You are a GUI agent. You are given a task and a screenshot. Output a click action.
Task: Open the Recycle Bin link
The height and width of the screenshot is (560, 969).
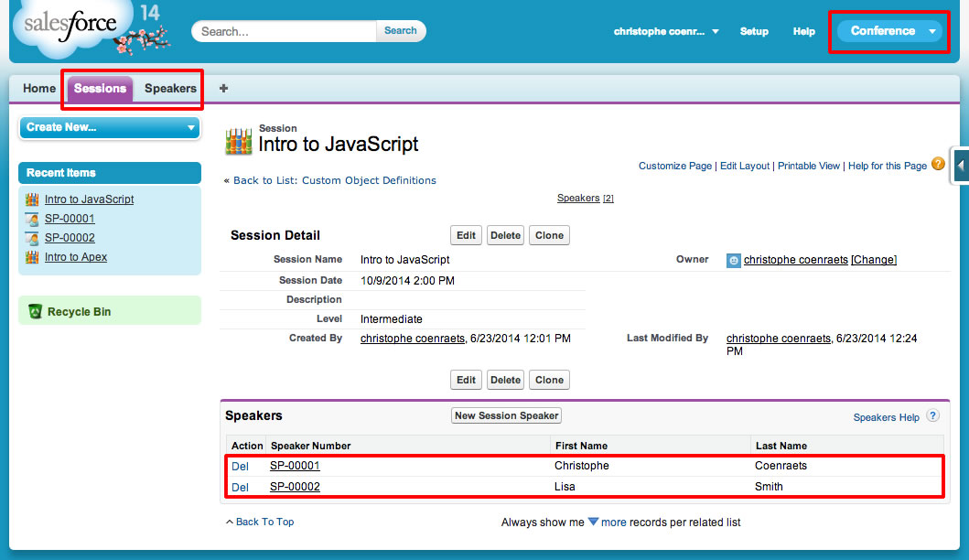point(79,311)
